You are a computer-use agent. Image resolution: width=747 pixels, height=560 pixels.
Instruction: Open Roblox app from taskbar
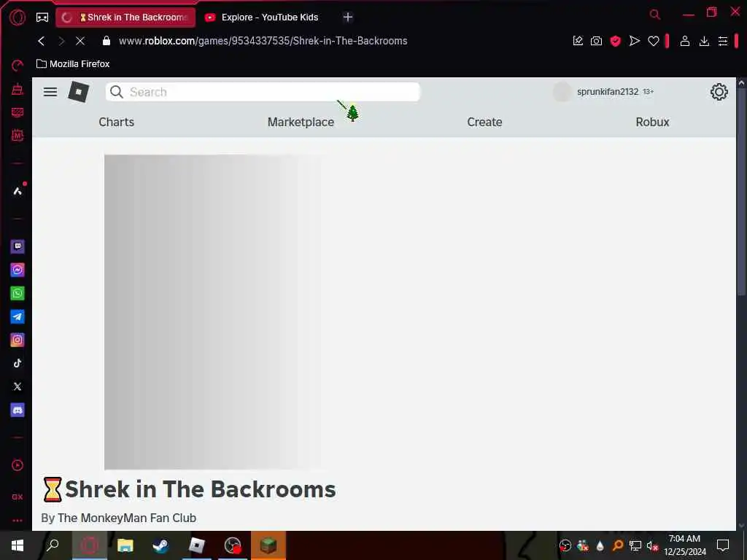(196, 545)
